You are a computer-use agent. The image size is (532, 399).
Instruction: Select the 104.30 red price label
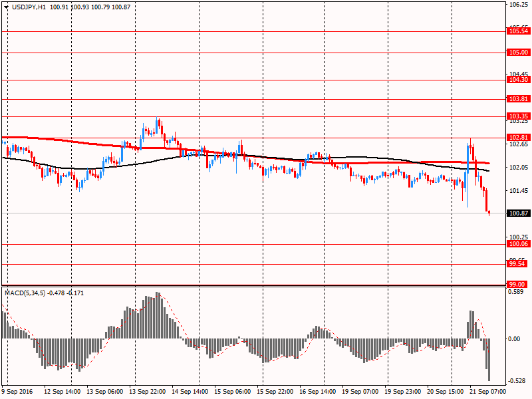519,79
